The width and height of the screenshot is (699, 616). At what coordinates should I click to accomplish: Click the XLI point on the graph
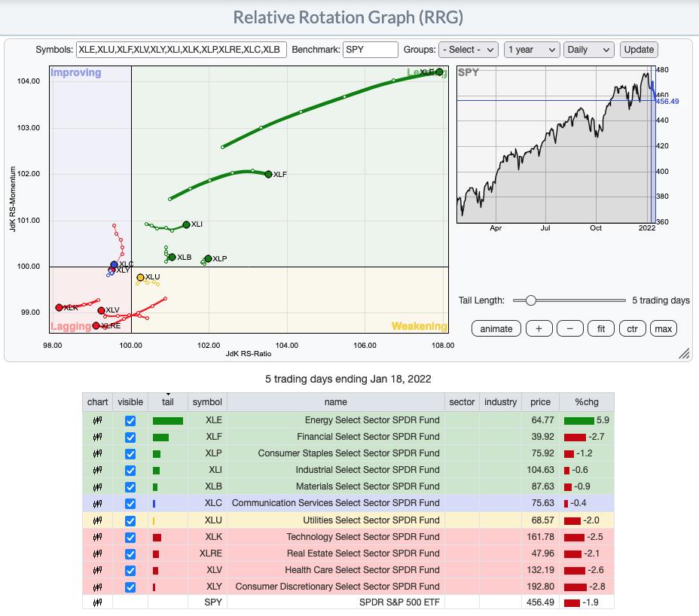186,224
